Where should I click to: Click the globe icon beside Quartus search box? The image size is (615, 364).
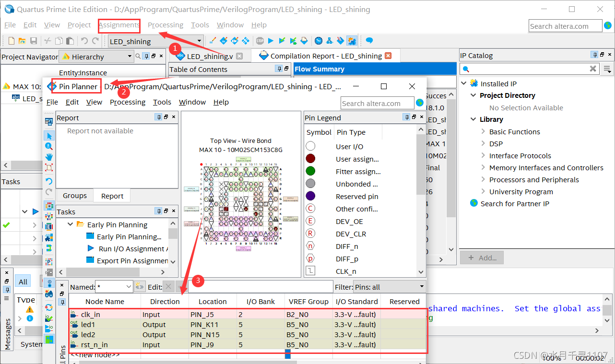(x=608, y=25)
